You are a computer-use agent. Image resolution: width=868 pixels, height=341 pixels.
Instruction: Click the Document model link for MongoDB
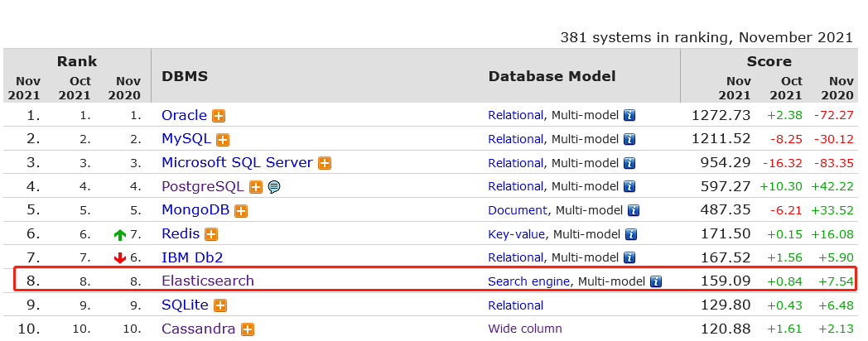[x=518, y=211]
